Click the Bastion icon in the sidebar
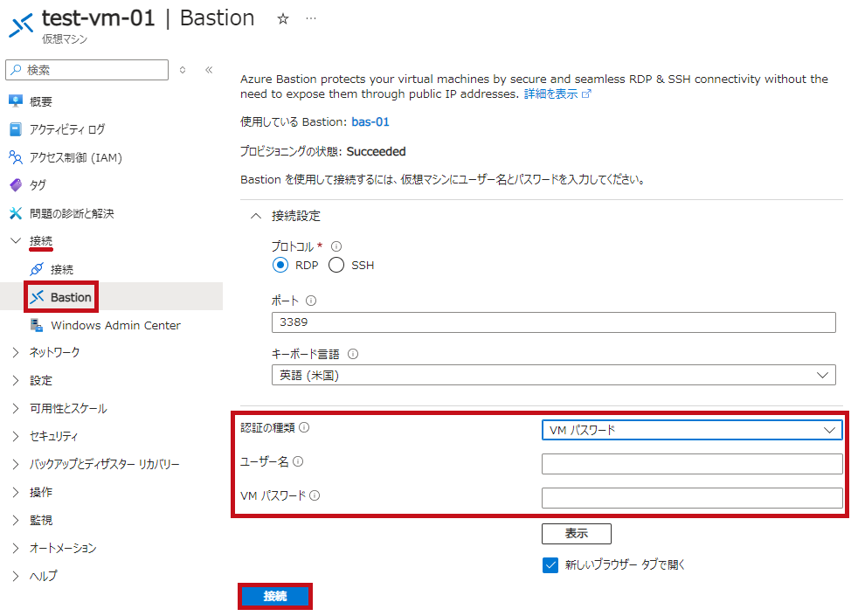 click(x=37, y=297)
